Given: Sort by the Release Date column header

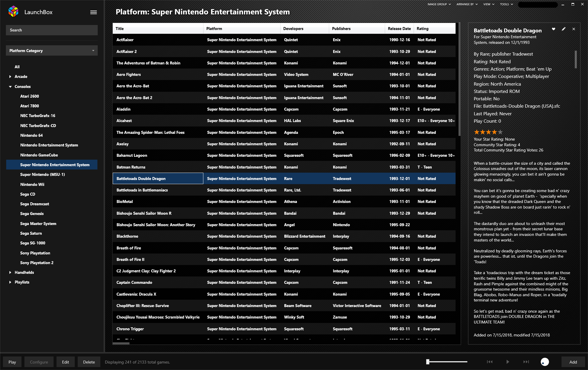Looking at the screenshot, I should pyautogui.click(x=399, y=29).
